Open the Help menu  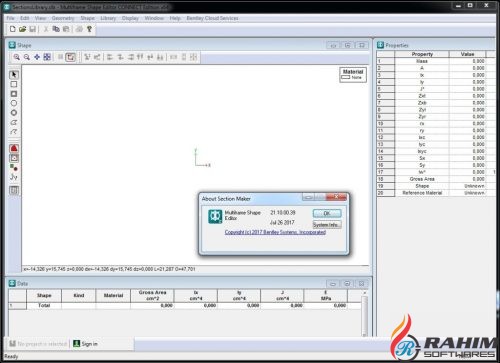[x=175, y=18]
